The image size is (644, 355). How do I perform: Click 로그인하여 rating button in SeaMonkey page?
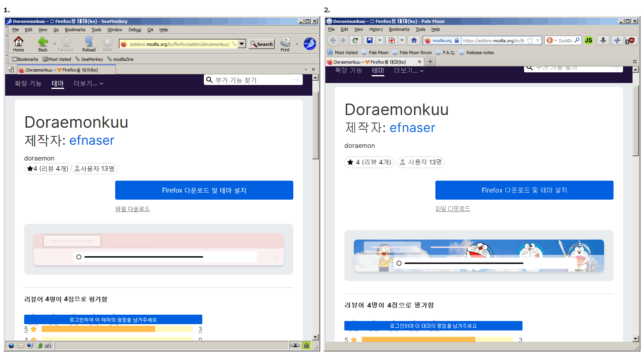coord(113,319)
